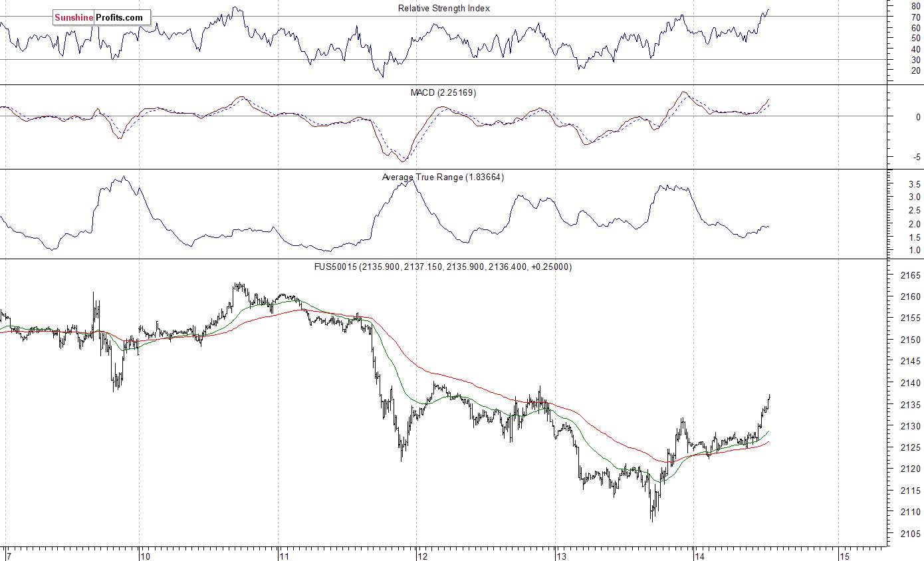The height and width of the screenshot is (561, 924).
Task: Click the 2145 price axis label
Action: click(910, 362)
